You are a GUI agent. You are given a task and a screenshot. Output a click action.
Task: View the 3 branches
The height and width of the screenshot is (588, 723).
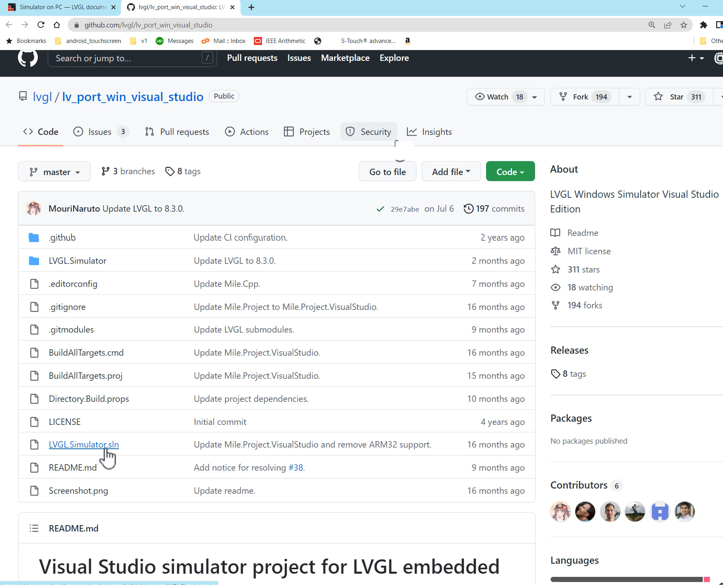point(128,171)
